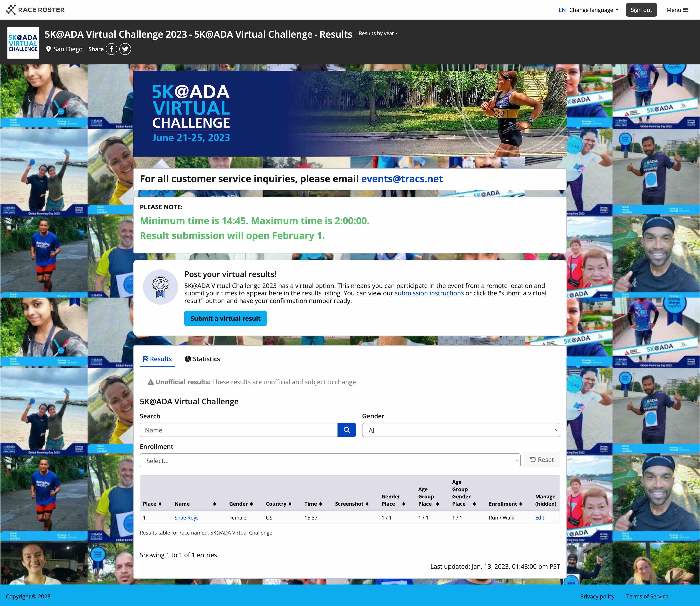Sort table by Country column
The width and height of the screenshot is (700, 606).
(x=279, y=504)
